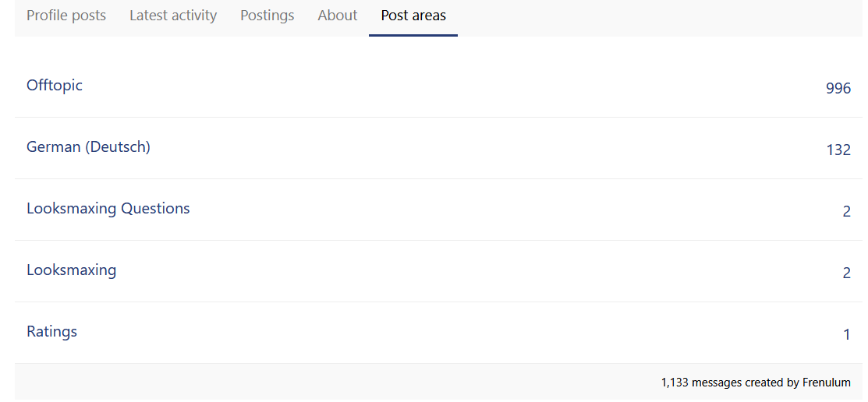This screenshot has width=868, height=402.
Task: Click the 2 count in the plain Looksmaxing row
Action: 847,273
